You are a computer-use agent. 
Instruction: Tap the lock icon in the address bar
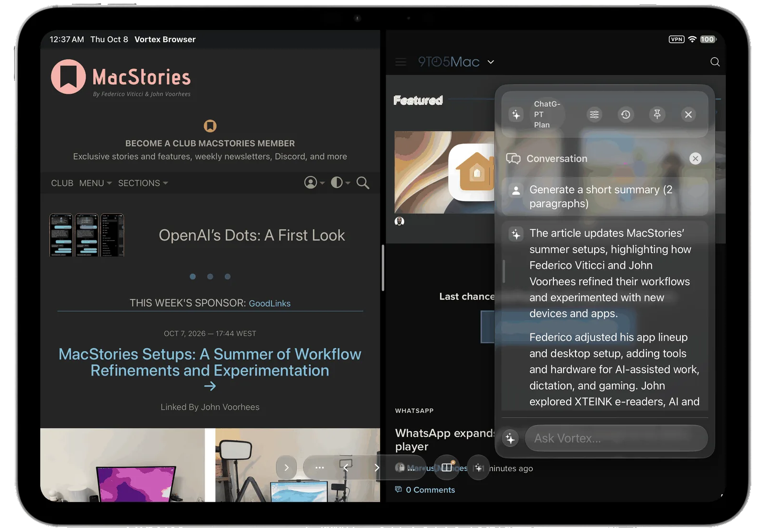401,467
